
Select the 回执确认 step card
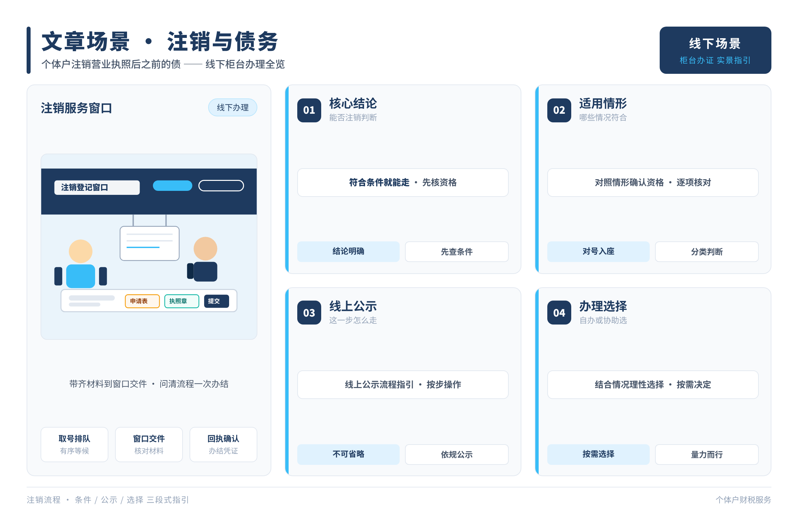[x=223, y=445]
